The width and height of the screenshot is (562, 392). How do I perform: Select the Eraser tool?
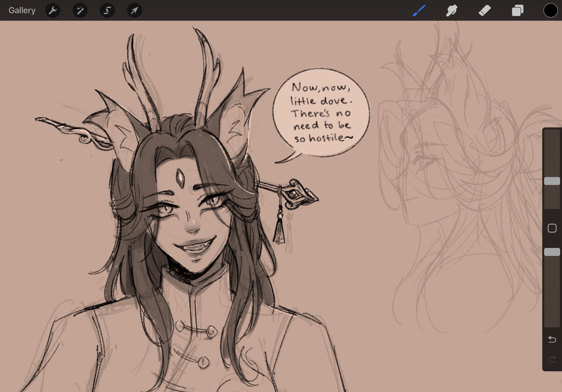484,10
